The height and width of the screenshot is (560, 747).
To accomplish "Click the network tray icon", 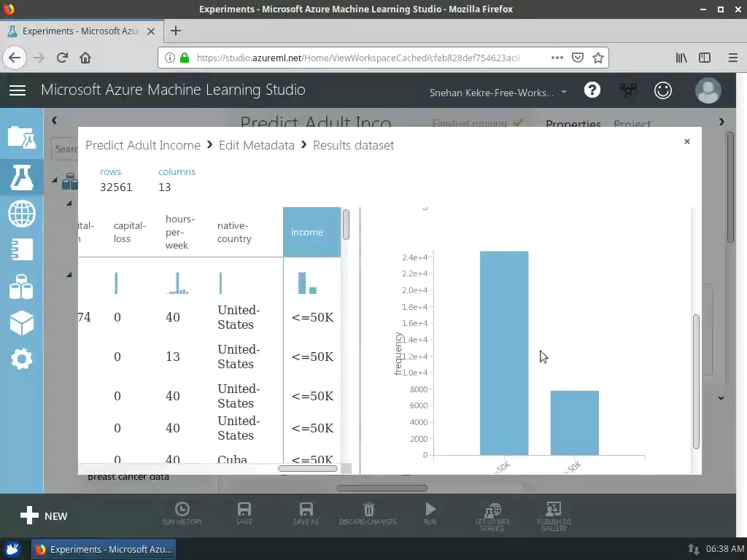I will 694,549.
